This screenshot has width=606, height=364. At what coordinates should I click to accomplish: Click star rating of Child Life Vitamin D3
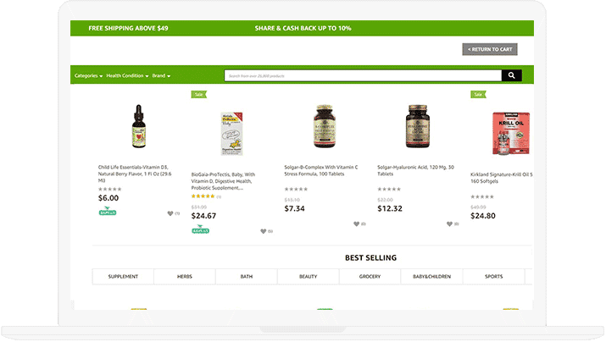click(110, 189)
